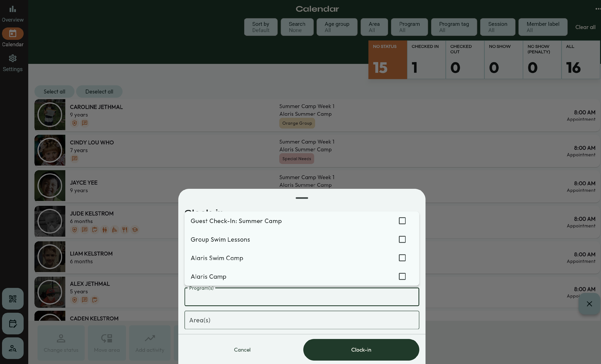Click the dialog drag handle bar
Viewport: 601px width, 364px height.
click(302, 198)
